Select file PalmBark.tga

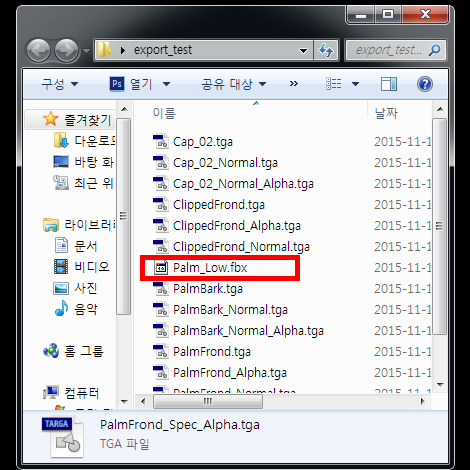pyautogui.click(x=208, y=289)
